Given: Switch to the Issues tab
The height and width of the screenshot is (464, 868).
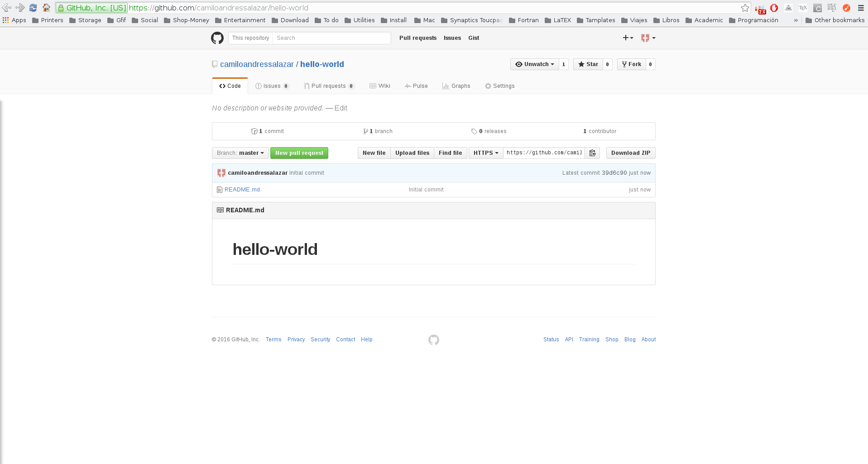Looking at the screenshot, I should [272, 86].
